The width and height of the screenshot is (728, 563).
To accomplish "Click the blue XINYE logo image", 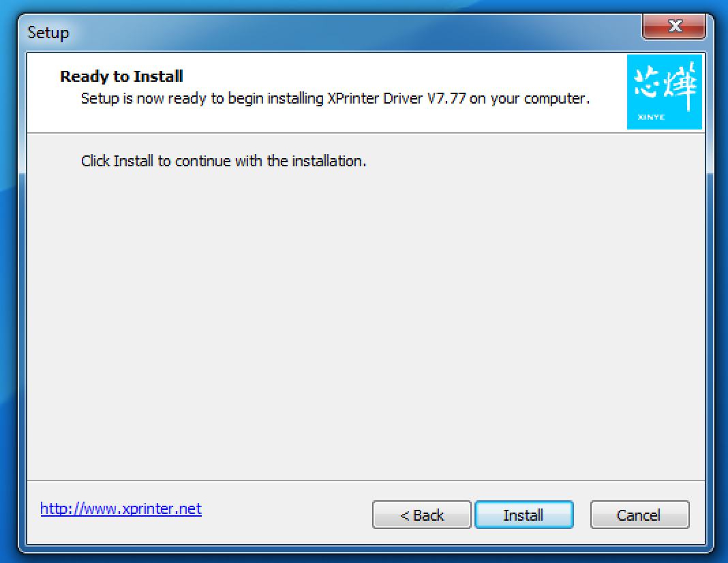I will coord(665,92).
